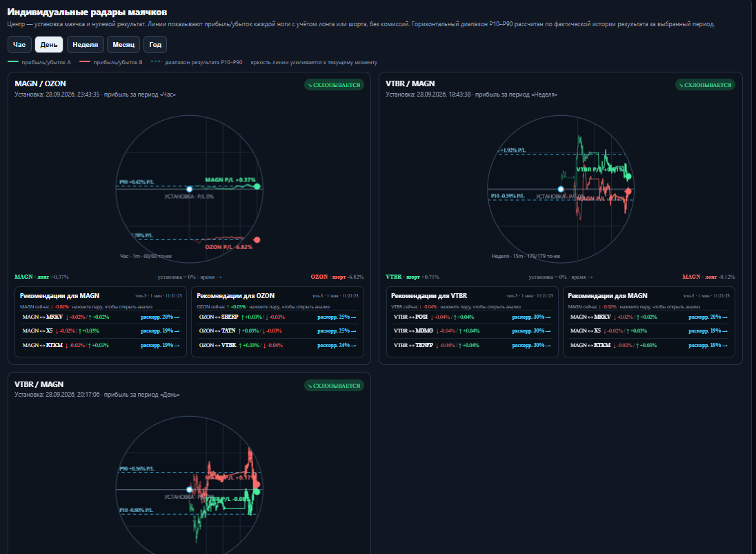
Task: Select the Год period tab
Action: pos(155,44)
